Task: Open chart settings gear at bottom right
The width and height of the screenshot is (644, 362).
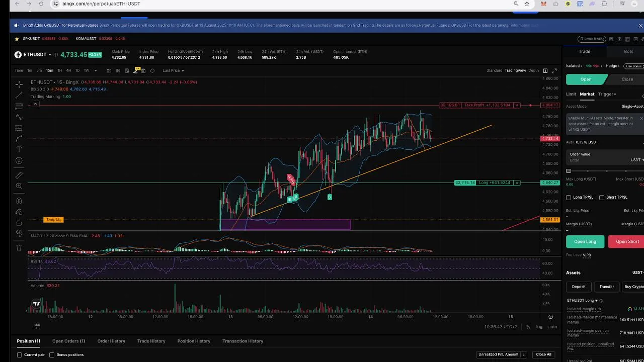Action: pos(550,317)
